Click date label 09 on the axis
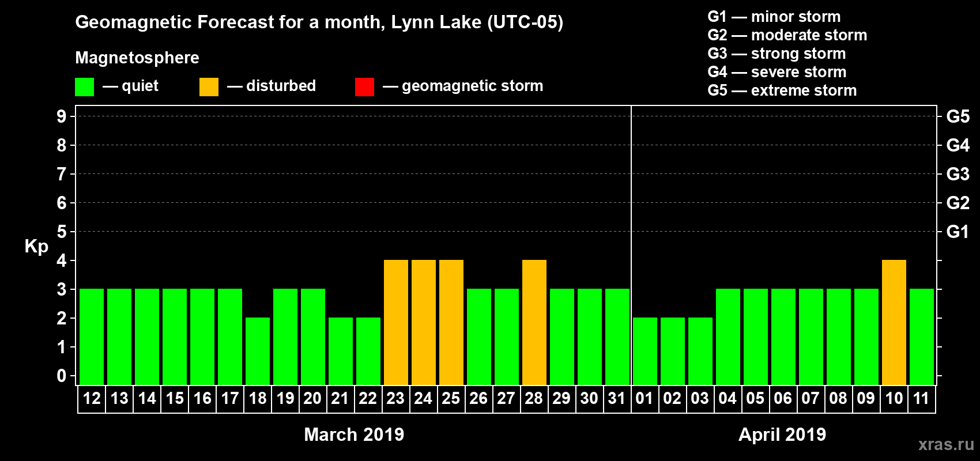Viewport: 980px width, 461px height. tap(866, 398)
